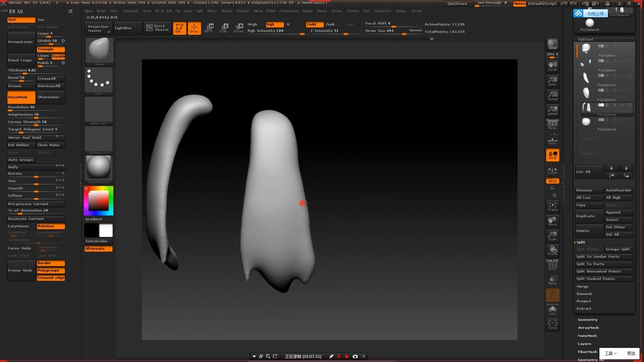Screen dimensions: 644x362
Task: Select the Move transform tool in top shelf
Action: [x=209, y=28]
